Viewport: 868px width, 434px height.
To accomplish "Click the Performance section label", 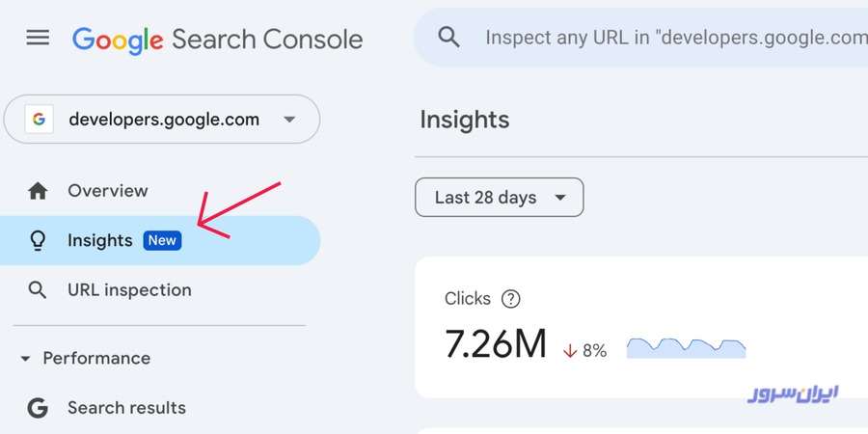I will coord(96,358).
